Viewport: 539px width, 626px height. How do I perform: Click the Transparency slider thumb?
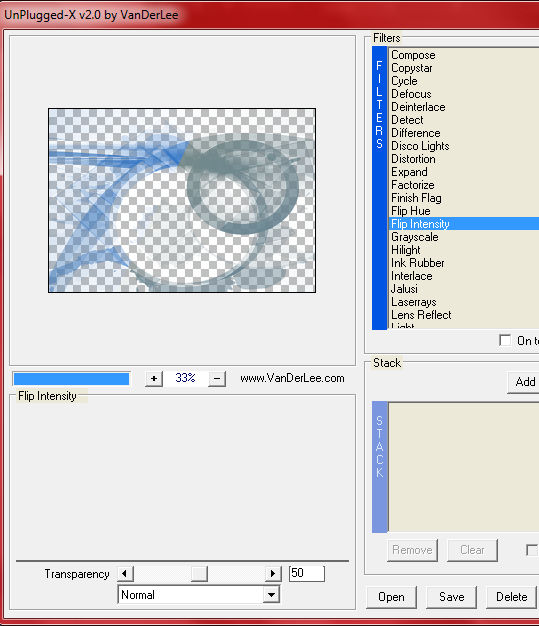pyautogui.click(x=199, y=574)
